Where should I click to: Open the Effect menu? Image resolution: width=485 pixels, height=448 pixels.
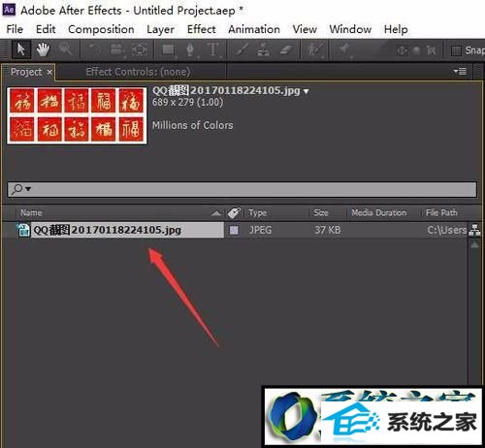[202, 29]
